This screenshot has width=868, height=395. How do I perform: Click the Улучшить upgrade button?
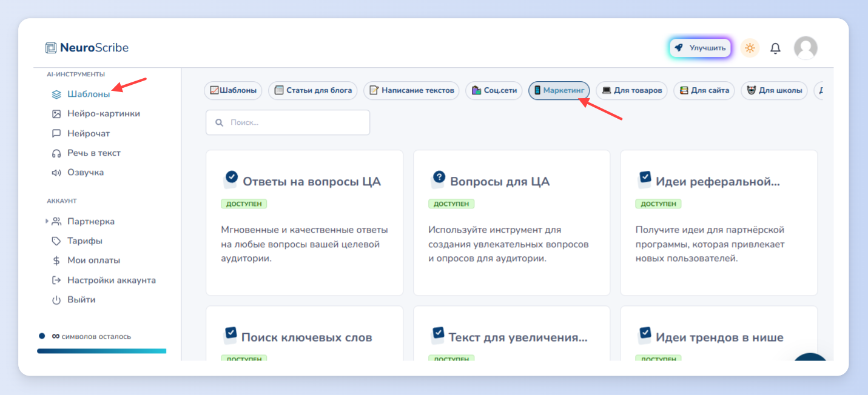coord(700,48)
